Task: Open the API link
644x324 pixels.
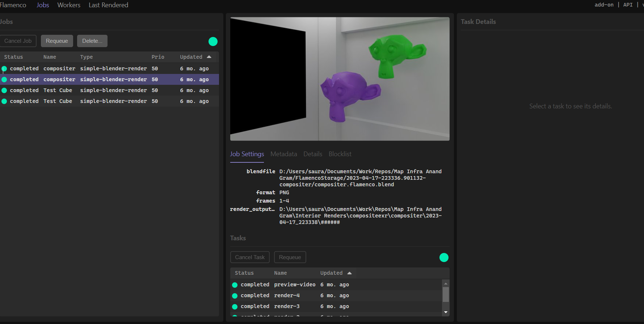Action: (x=628, y=5)
